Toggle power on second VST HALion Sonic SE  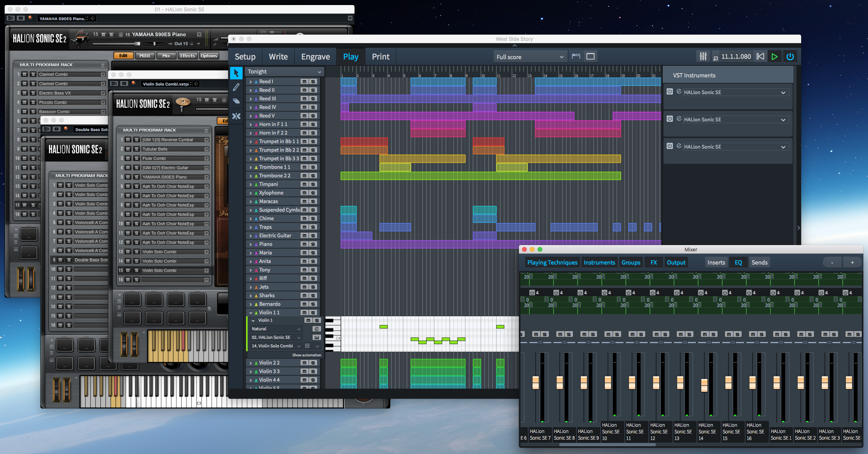coord(670,119)
